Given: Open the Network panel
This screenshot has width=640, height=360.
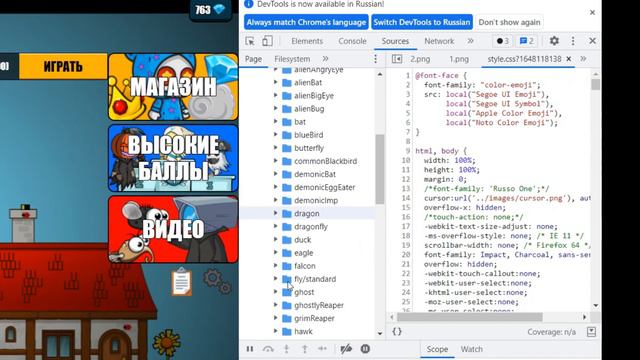Looking at the screenshot, I should (x=439, y=41).
